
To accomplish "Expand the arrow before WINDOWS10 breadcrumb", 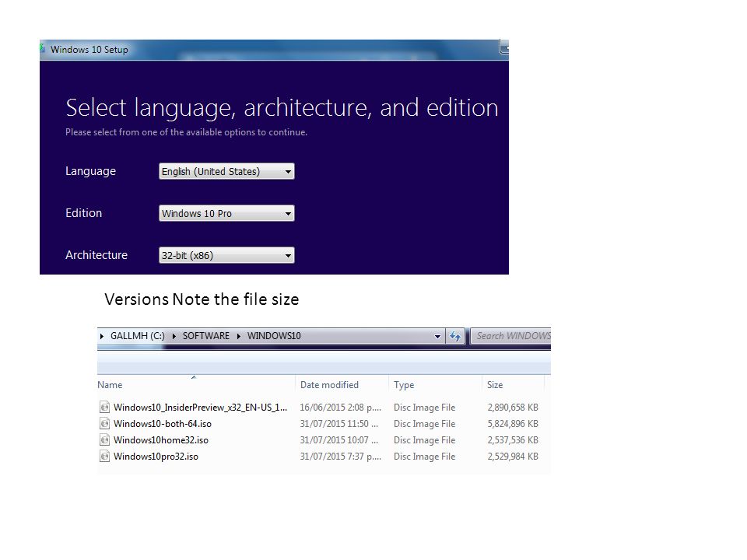I will [239, 336].
